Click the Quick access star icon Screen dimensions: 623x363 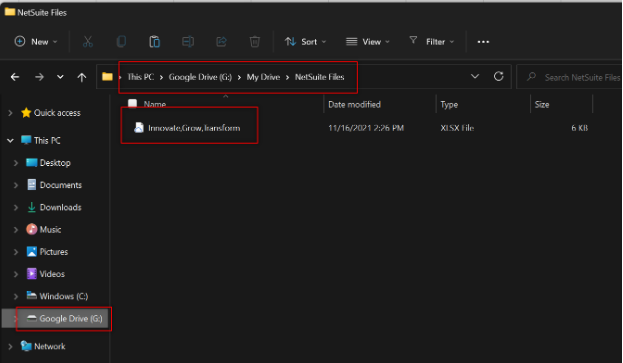[26, 113]
